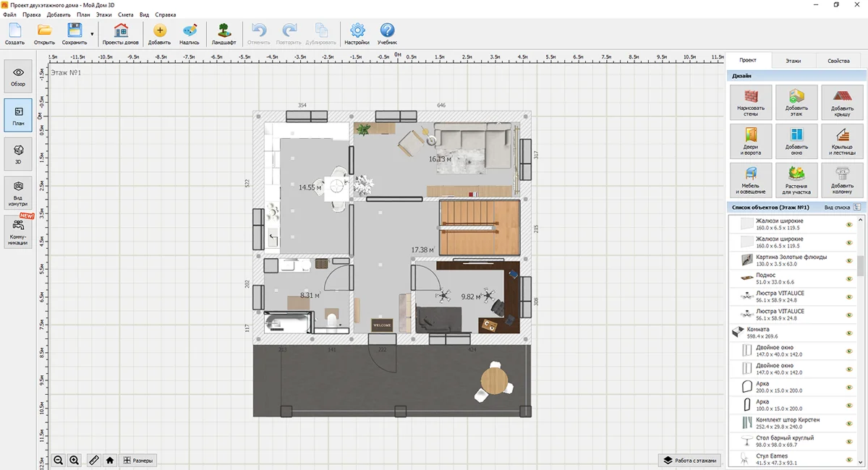
Task: Open the Файл menu
Action: coord(9,14)
